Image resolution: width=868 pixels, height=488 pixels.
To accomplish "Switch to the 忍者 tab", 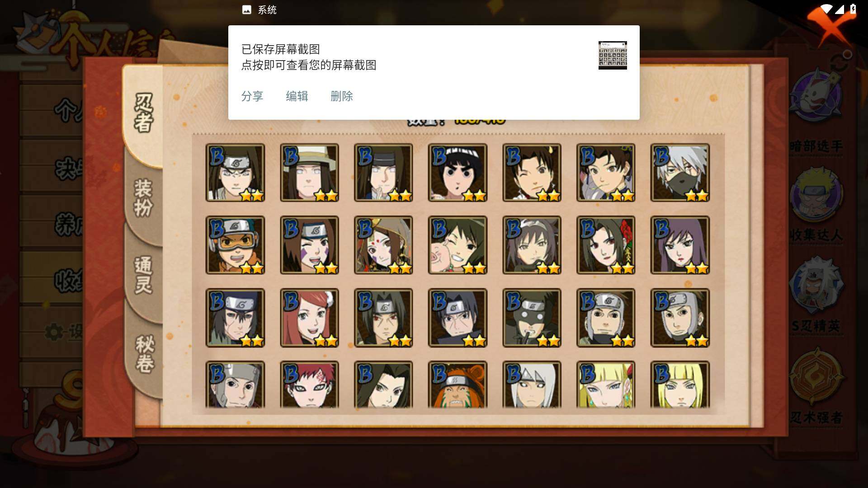I will click(144, 113).
